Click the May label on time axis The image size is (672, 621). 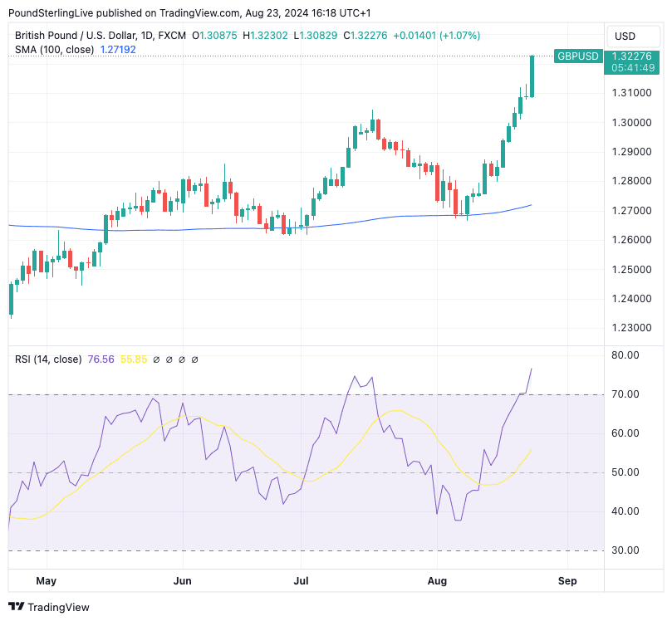(47, 580)
